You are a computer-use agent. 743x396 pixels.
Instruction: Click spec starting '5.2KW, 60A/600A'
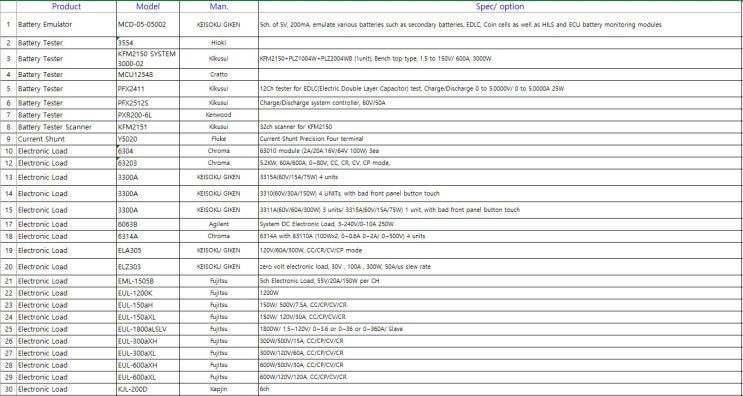point(500,163)
